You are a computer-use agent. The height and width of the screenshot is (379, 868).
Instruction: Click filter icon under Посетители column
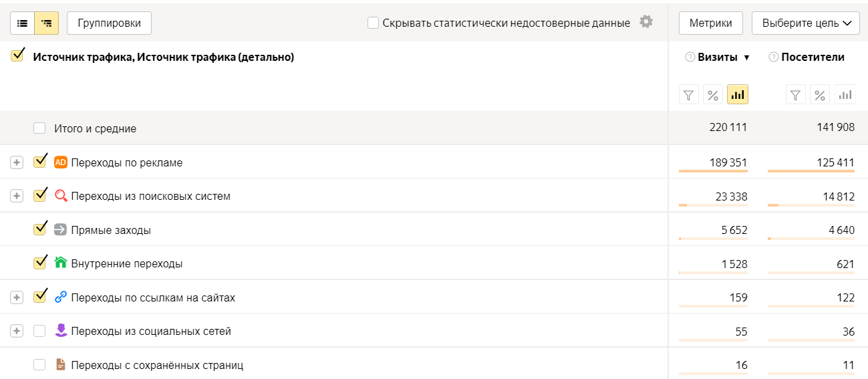tap(795, 95)
